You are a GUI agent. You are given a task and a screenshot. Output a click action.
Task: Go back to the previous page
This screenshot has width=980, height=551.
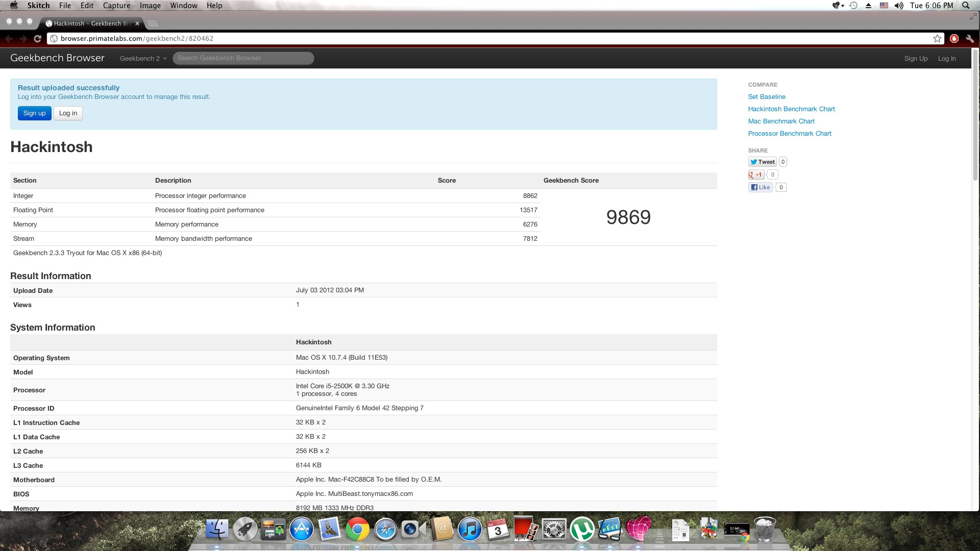click(x=9, y=39)
